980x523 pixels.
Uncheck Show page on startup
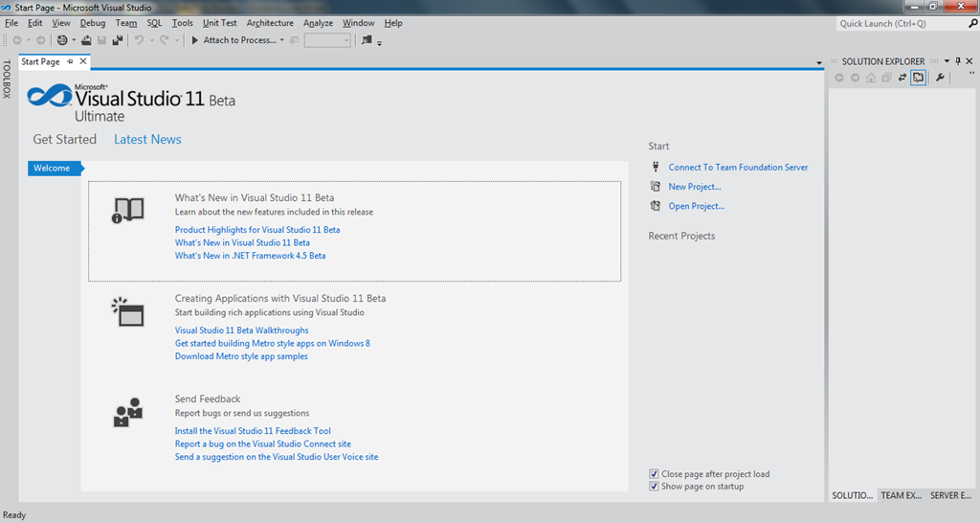click(x=654, y=486)
